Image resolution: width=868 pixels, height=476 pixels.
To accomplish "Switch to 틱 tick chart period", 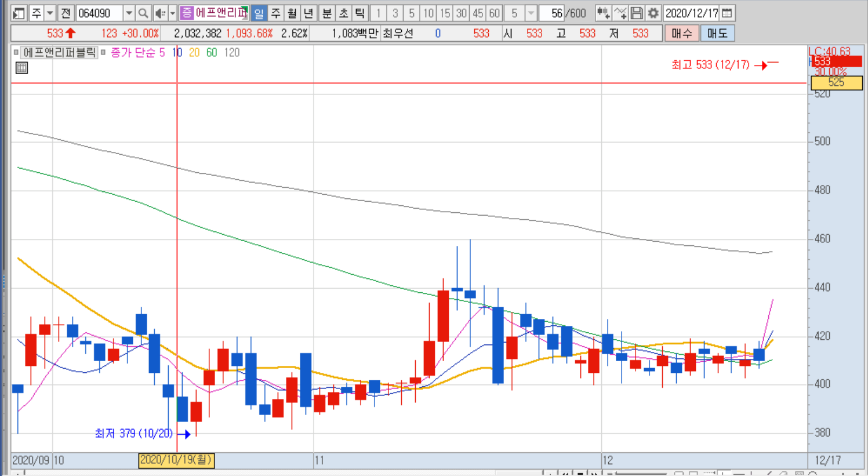I will tap(359, 13).
